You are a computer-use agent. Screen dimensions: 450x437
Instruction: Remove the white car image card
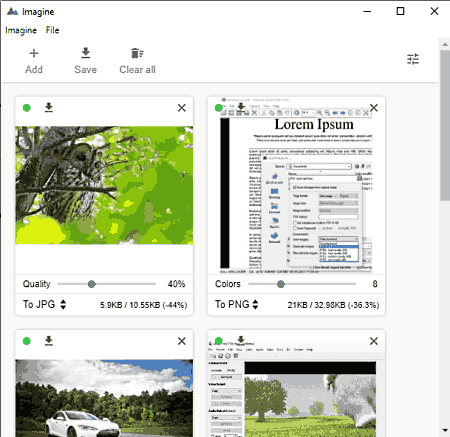click(182, 341)
